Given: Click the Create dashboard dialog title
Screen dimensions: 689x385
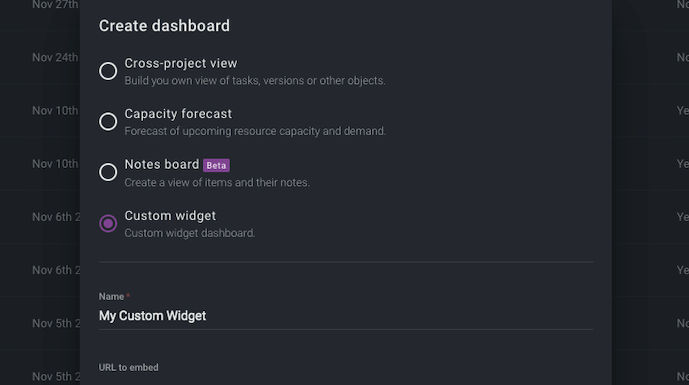Looking at the screenshot, I should [x=164, y=26].
